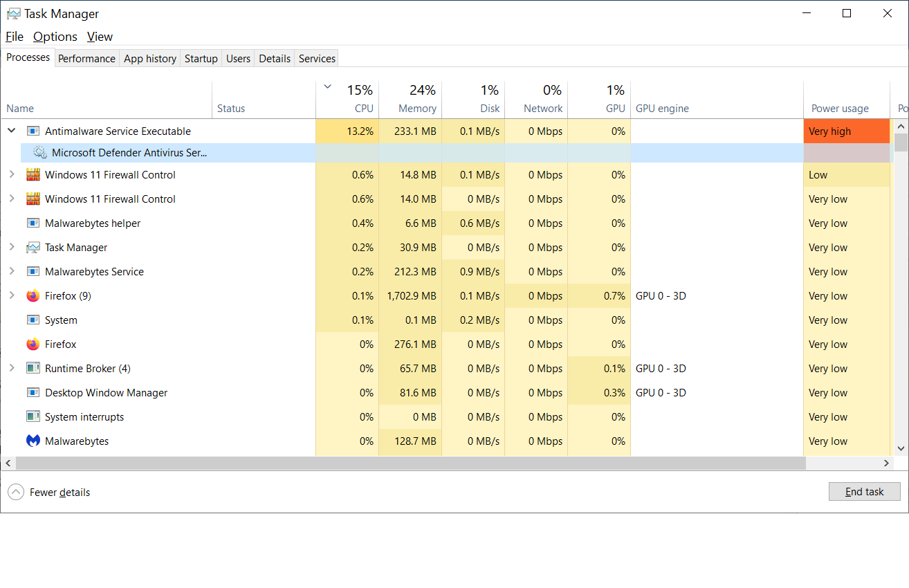Image resolution: width=909 pixels, height=588 pixels.
Task: Expand the Runtime Broker (4) group
Action: point(11,368)
